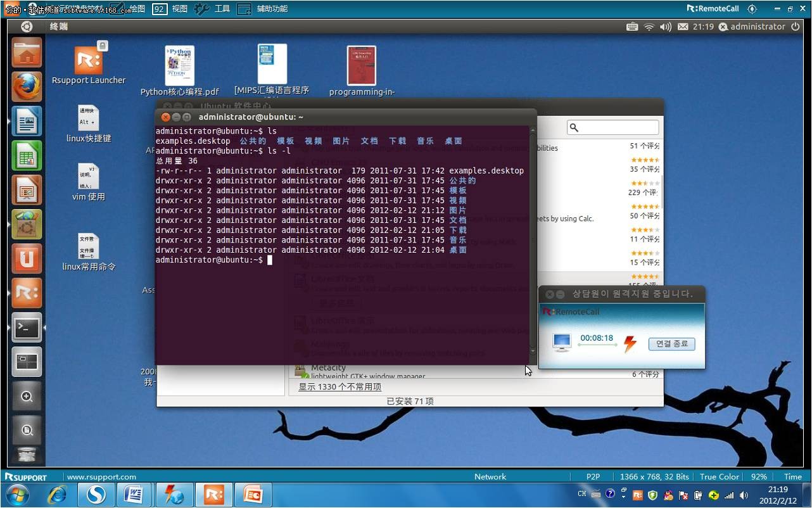Open Ubuntu One launcher icon
Image resolution: width=812 pixels, height=508 pixels.
click(27, 258)
